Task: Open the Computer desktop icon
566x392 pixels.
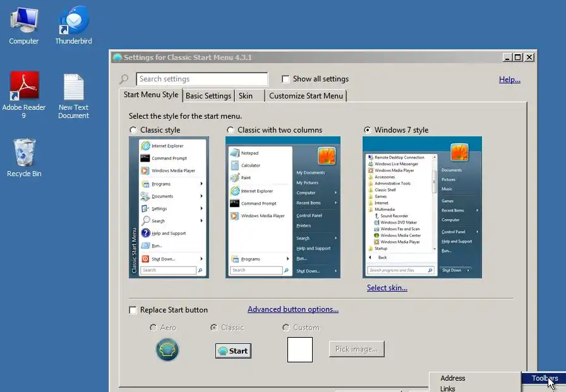Action: (x=24, y=26)
